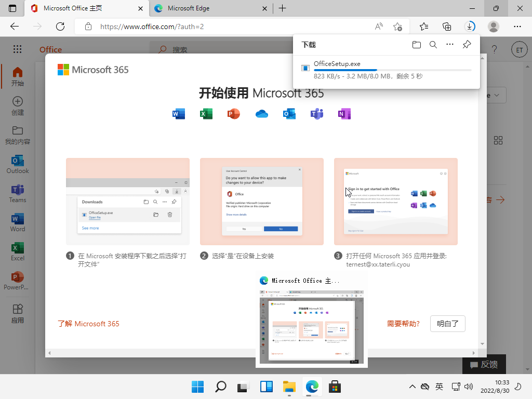Click the Read aloud icon in address bar
Viewport: 532px width, 399px height.
379,26
